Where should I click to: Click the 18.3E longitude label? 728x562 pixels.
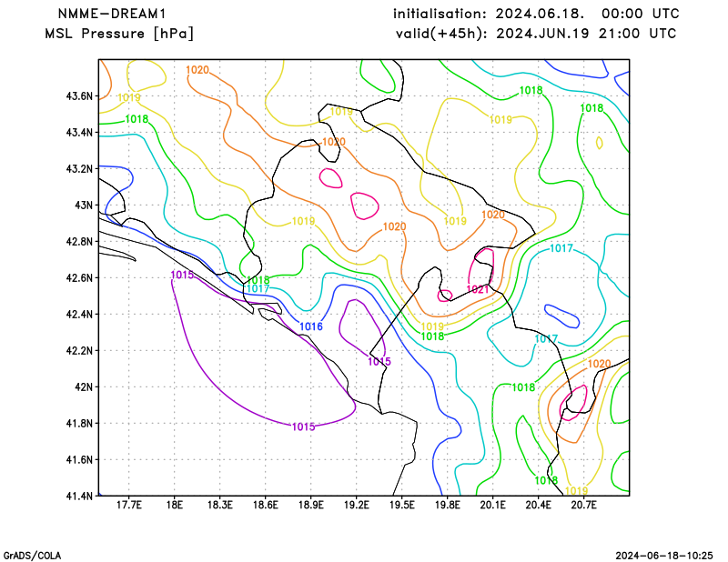coord(219,506)
